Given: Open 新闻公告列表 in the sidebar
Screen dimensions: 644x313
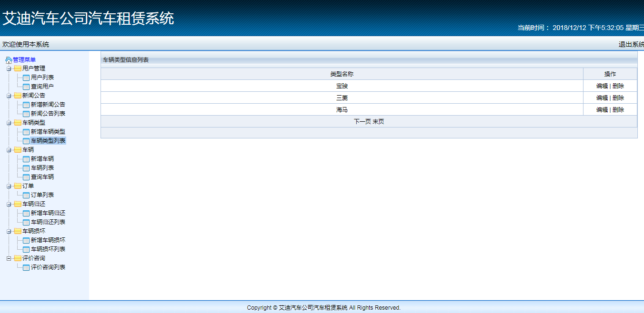Looking at the screenshot, I should tap(48, 114).
